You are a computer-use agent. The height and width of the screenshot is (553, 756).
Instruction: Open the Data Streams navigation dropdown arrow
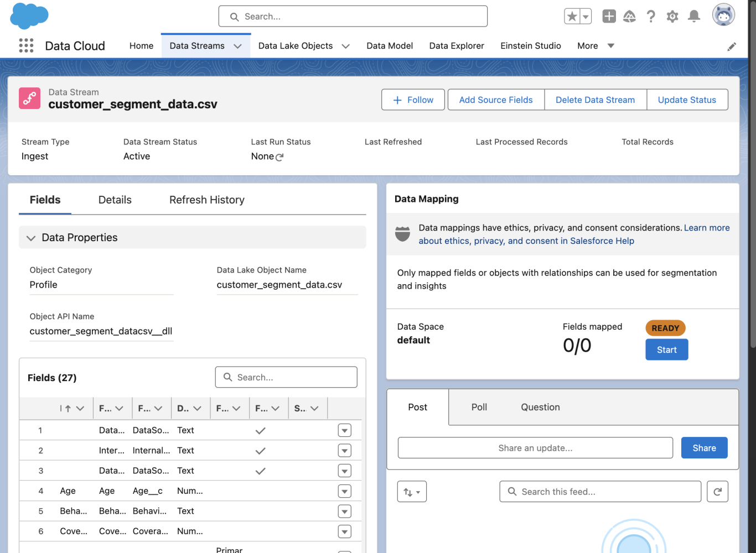click(x=237, y=45)
